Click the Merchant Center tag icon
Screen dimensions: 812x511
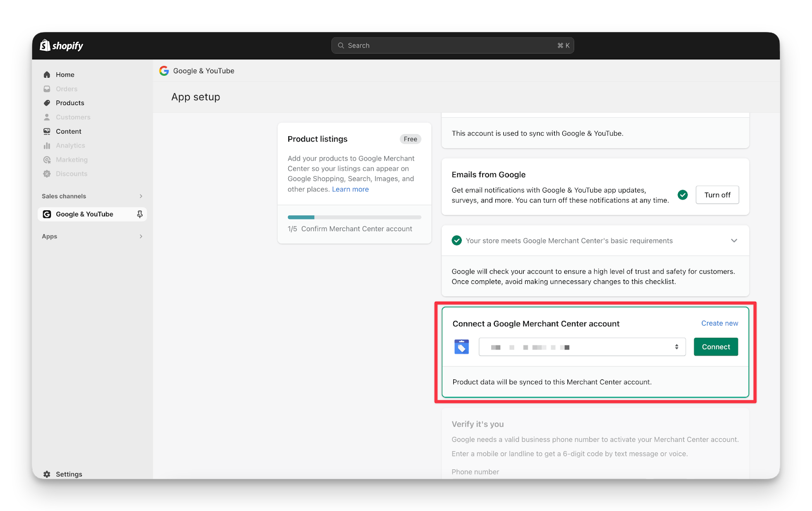pos(461,347)
